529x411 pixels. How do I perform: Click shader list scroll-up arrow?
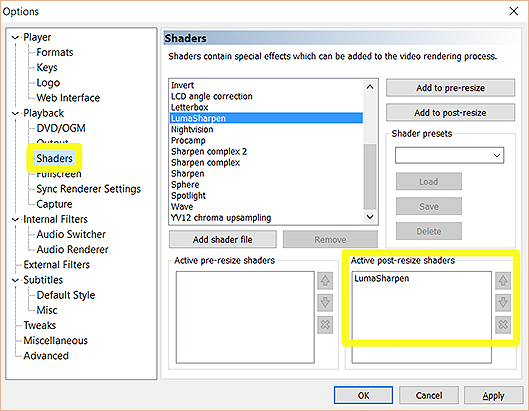point(370,87)
